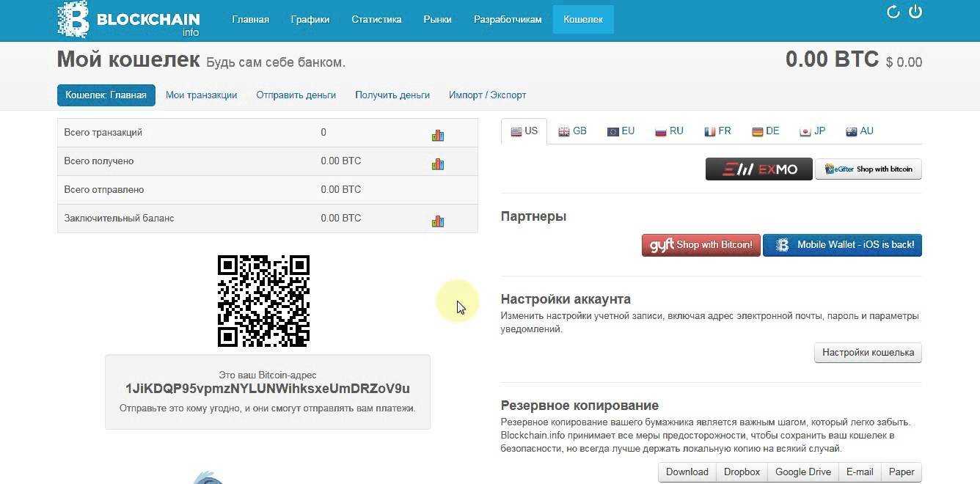Image resolution: width=980 pixels, height=484 pixels.
Task: Click the 0.00 BTC balance header
Action: point(832,59)
